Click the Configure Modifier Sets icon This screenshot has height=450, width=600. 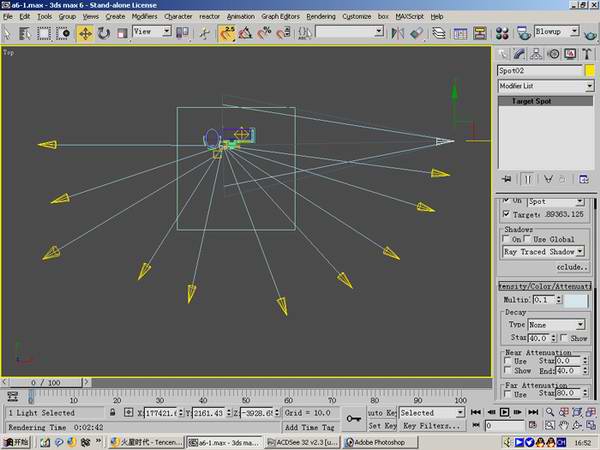coord(583,179)
